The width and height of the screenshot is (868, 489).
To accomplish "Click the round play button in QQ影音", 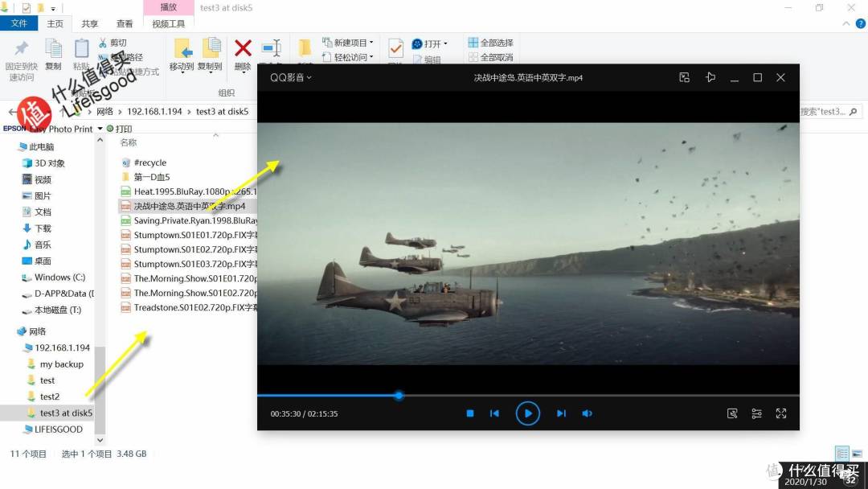I will 527,413.
